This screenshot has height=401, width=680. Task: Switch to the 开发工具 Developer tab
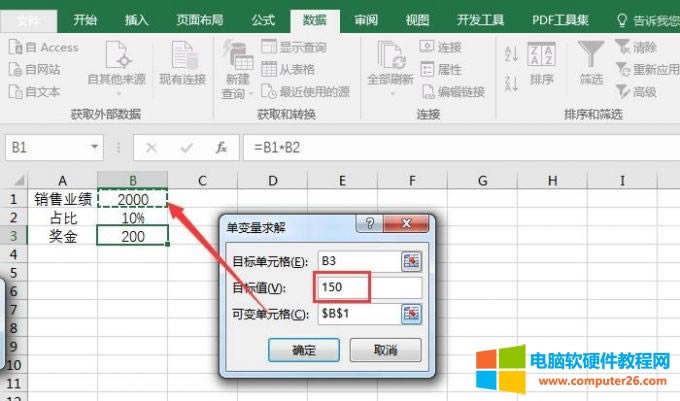tap(481, 20)
